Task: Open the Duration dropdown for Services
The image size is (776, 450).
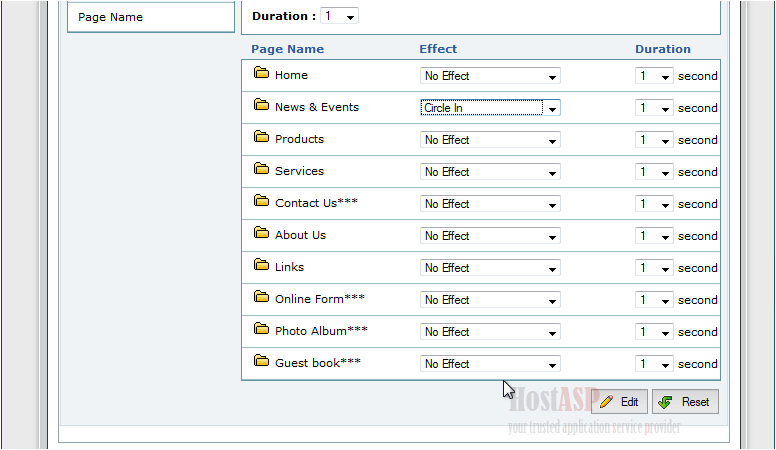Action: [654, 172]
